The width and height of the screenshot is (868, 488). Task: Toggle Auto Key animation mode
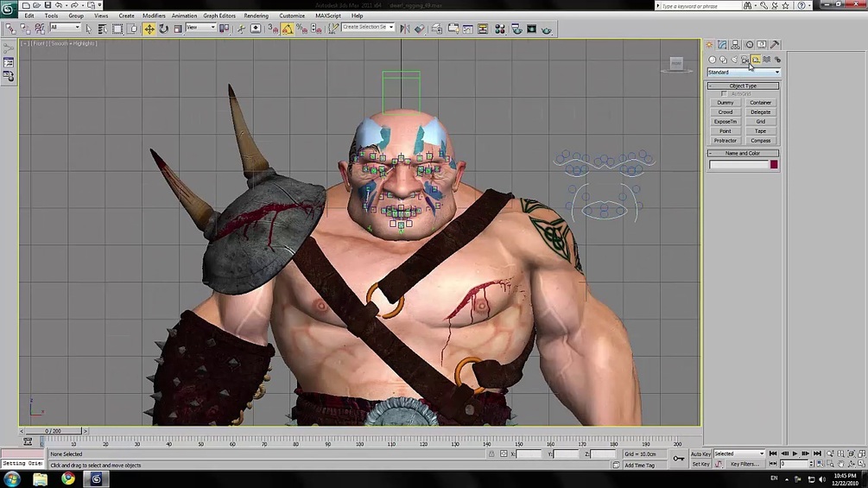[x=700, y=453]
